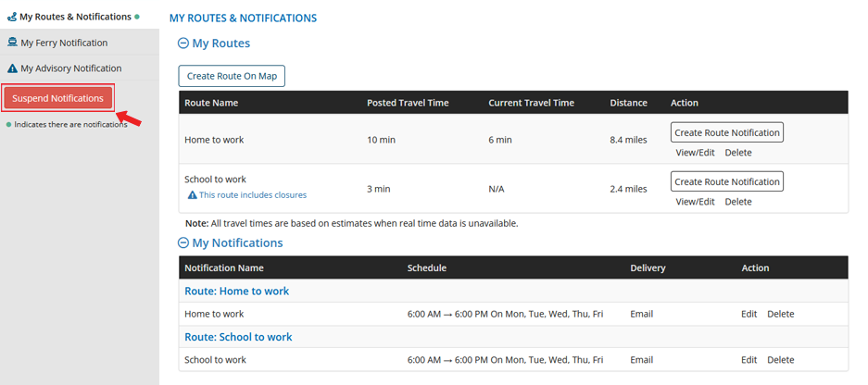Collapse the My Routes section
Image resolution: width=868 pixels, height=385 pixels.
183,43
